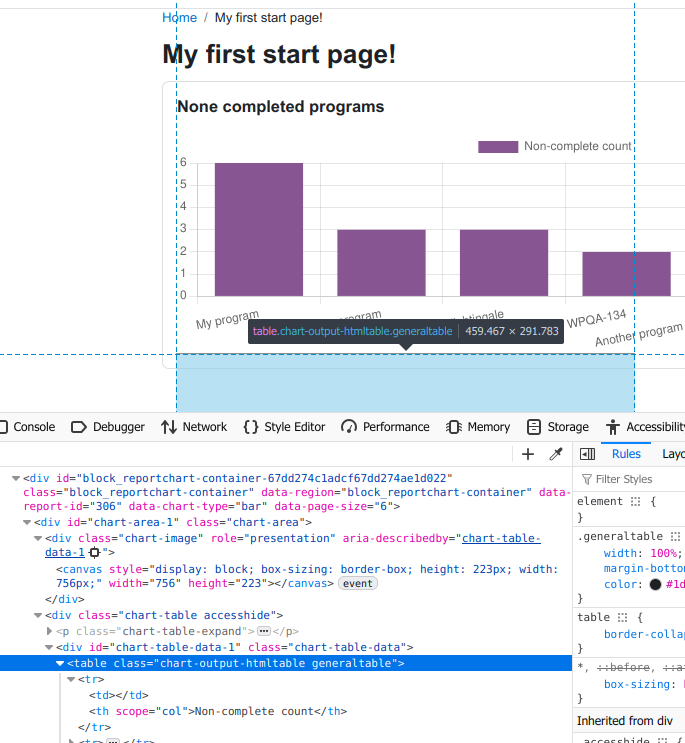Screen dimensions: 685x743
Task: Collapse the block_reportchart-container div node
Action: pyautogui.click(x=16, y=479)
